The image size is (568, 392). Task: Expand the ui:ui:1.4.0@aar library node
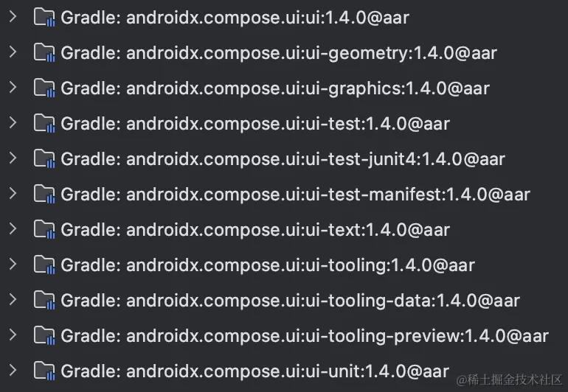coord(13,17)
